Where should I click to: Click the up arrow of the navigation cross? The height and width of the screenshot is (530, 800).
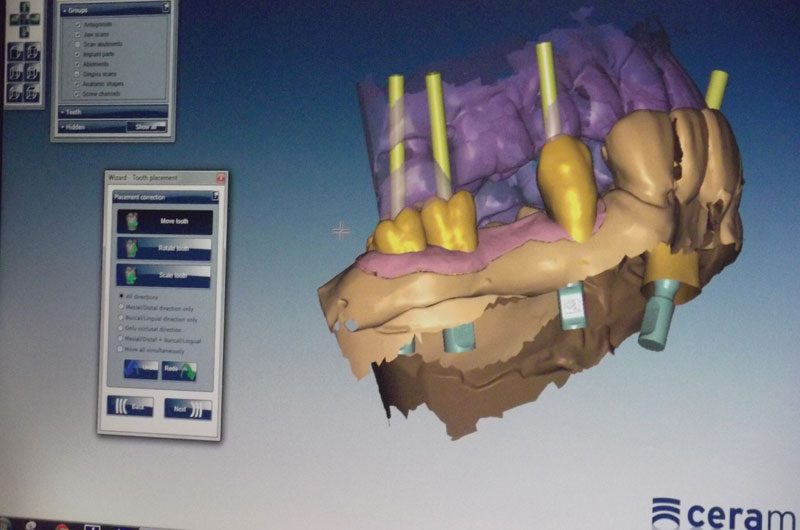tap(24, 9)
